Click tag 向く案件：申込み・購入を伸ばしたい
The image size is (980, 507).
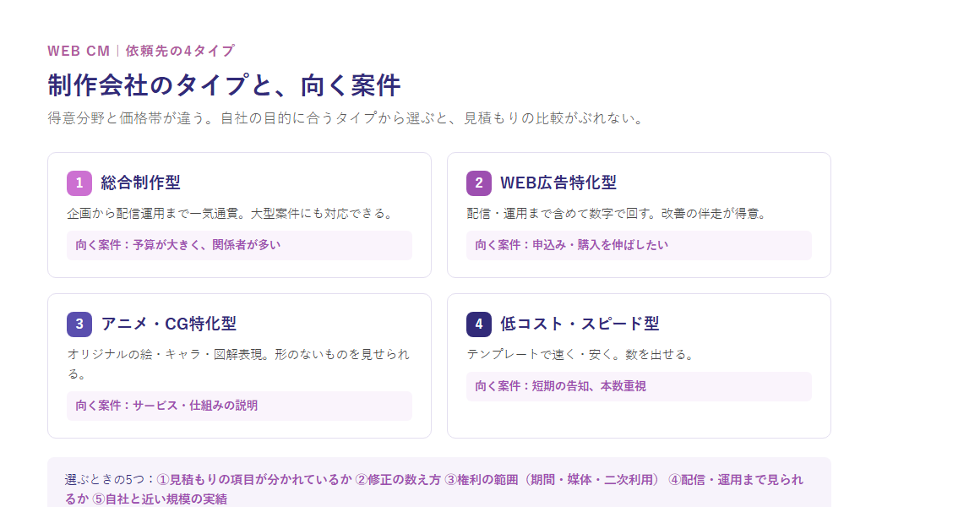pos(639,245)
